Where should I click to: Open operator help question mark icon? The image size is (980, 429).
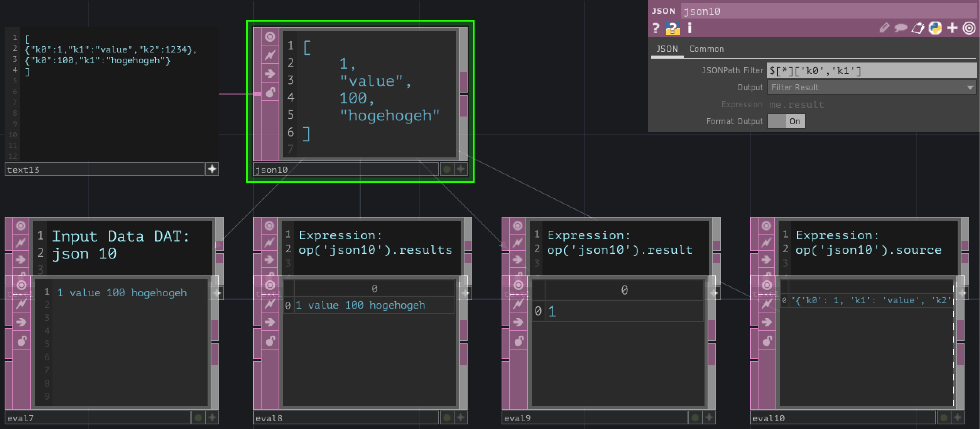coord(656,28)
